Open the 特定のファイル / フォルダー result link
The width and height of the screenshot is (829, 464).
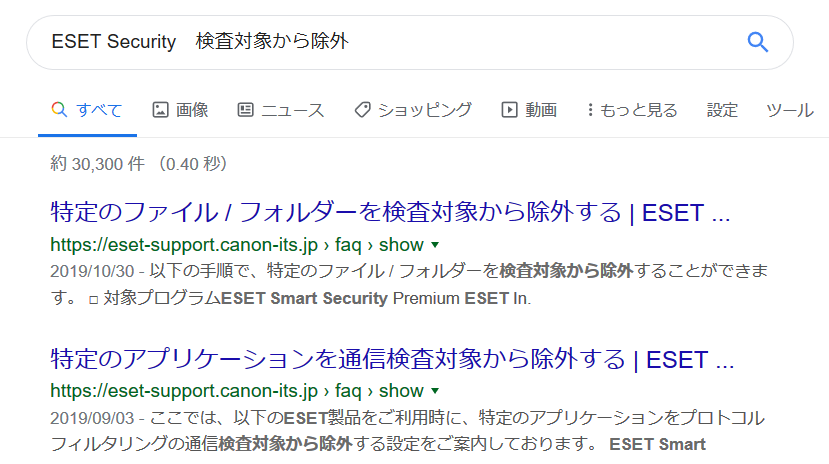point(390,213)
